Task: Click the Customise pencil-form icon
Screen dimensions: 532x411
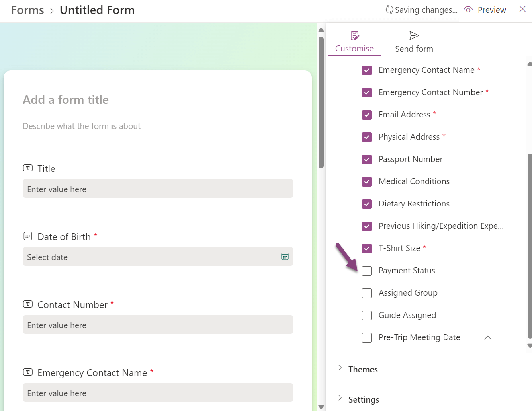Action: pyautogui.click(x=354, y=36)
